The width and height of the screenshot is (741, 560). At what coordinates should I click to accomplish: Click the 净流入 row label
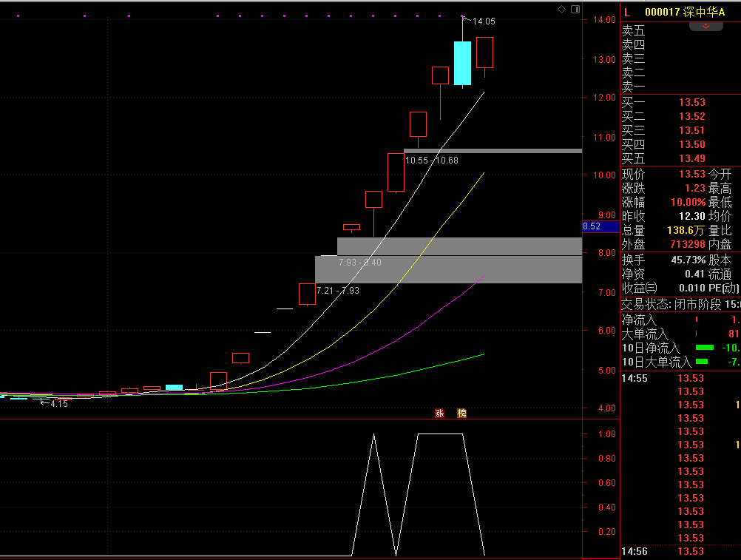coord(639,320)
